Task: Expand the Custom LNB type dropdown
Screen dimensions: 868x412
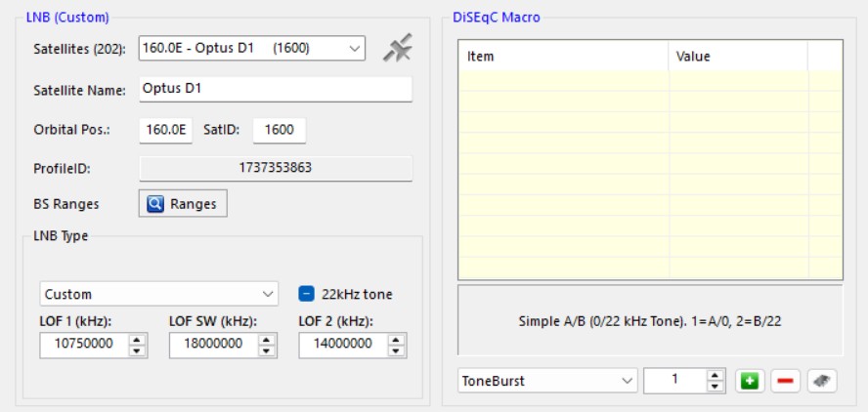Action: pyautogui.click(x=269, y=294)
